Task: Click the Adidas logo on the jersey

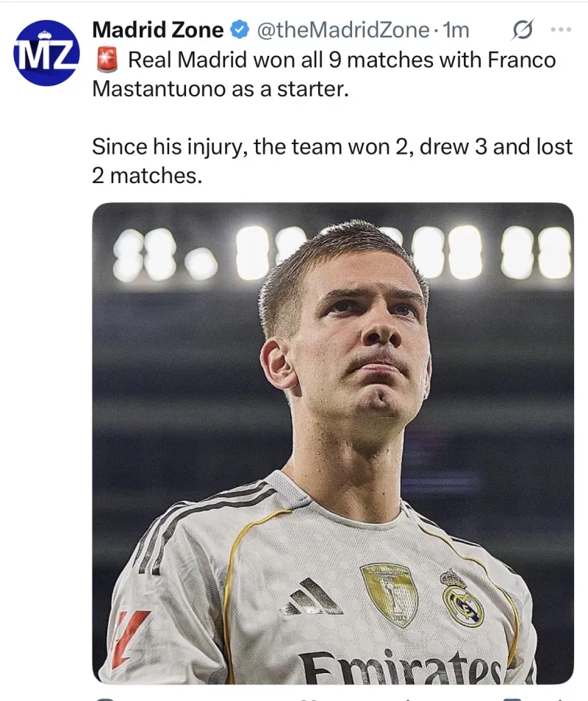Action: click(312, 596)
